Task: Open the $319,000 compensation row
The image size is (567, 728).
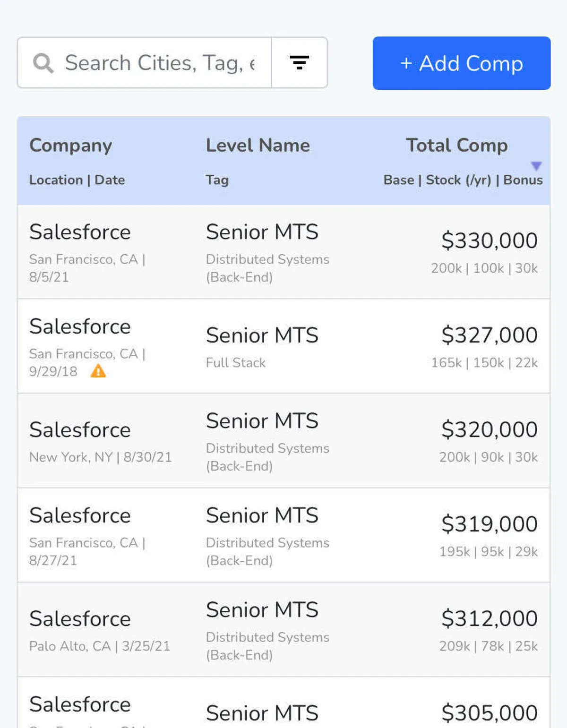Action: 283,535
